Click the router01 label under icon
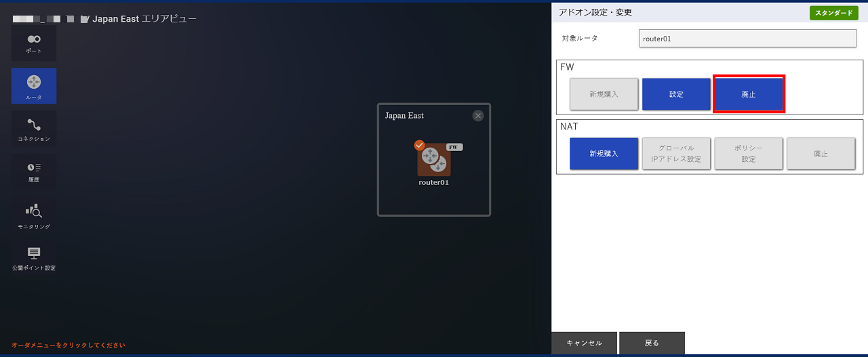The width and height of the screenshot is (868, 357). coord(434,182)
